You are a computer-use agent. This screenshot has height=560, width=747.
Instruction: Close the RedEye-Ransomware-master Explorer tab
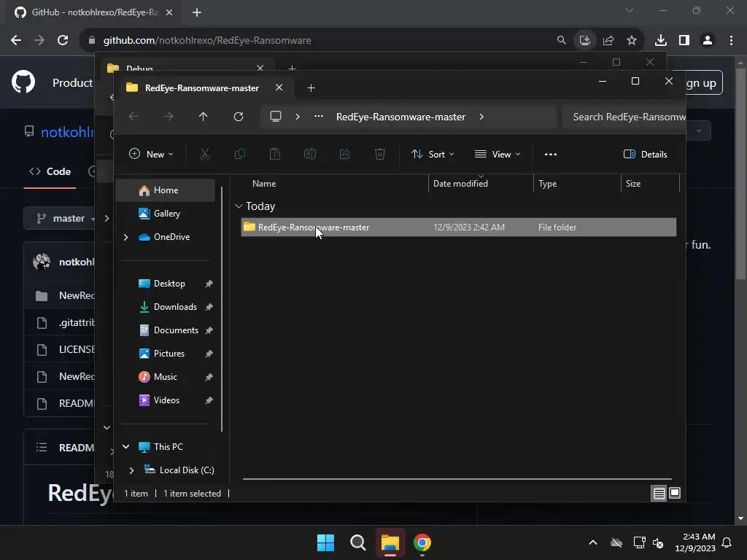click(279, 87)
